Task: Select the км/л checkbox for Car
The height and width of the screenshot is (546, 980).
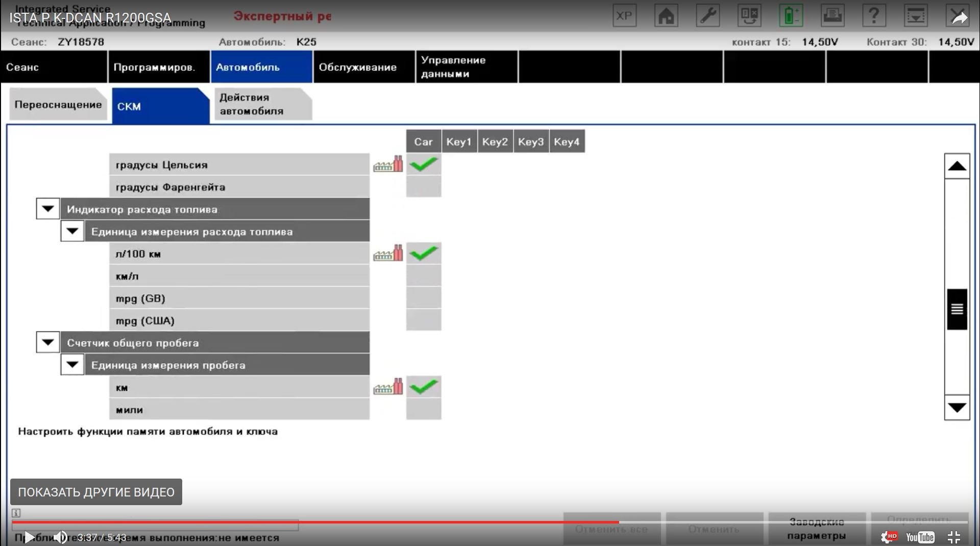Action: pos(424,276)
